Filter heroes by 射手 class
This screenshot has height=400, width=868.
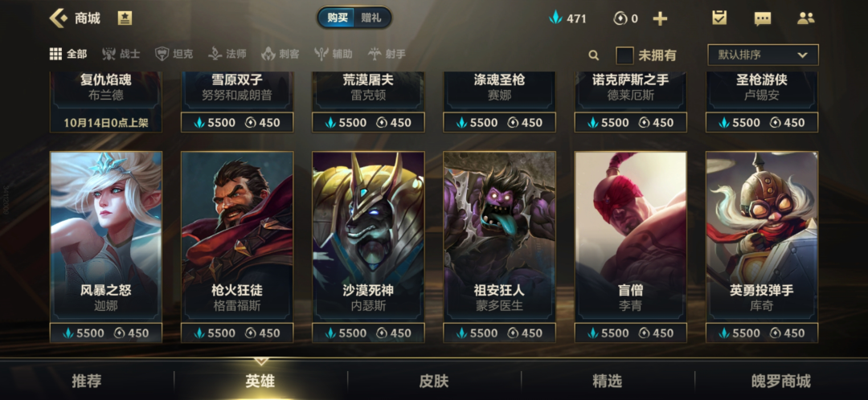[x=387, y=55]
